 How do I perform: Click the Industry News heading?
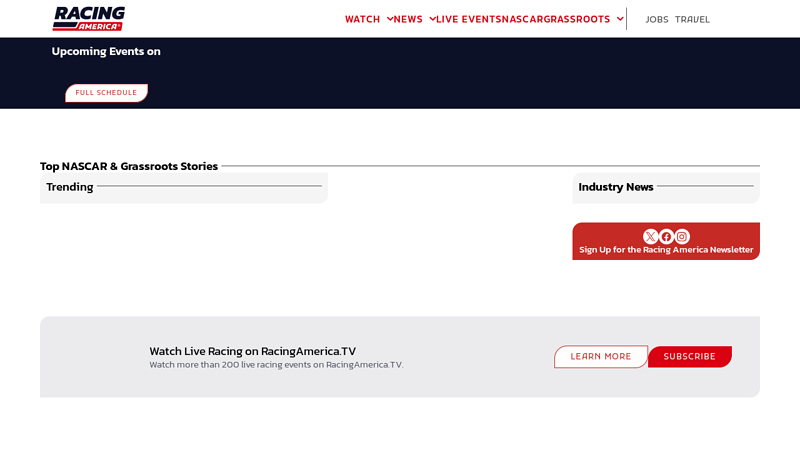(x=616, y=187)
